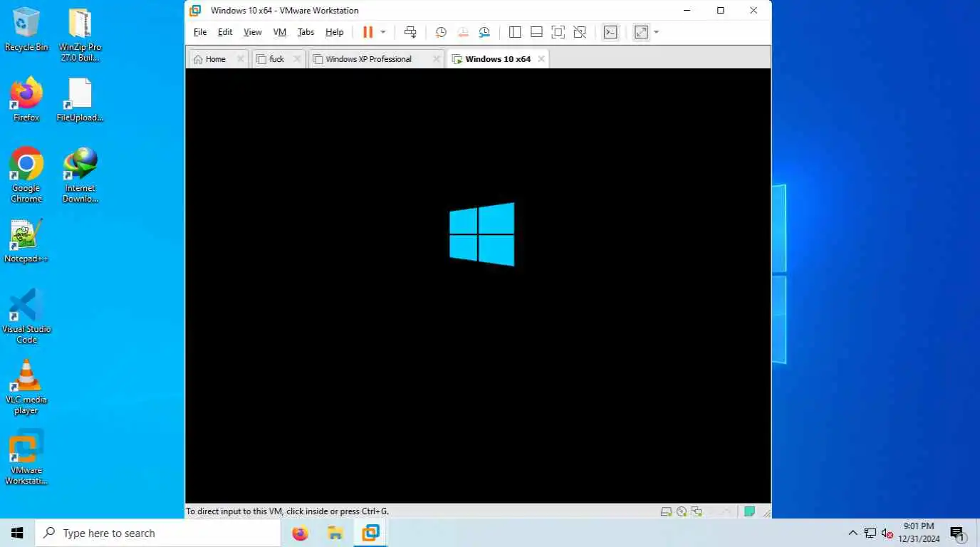Select Notepad++ desktop shortcut
Viewport: 980px width, 547px height.
pyautogui.click(x=26, y=241)
